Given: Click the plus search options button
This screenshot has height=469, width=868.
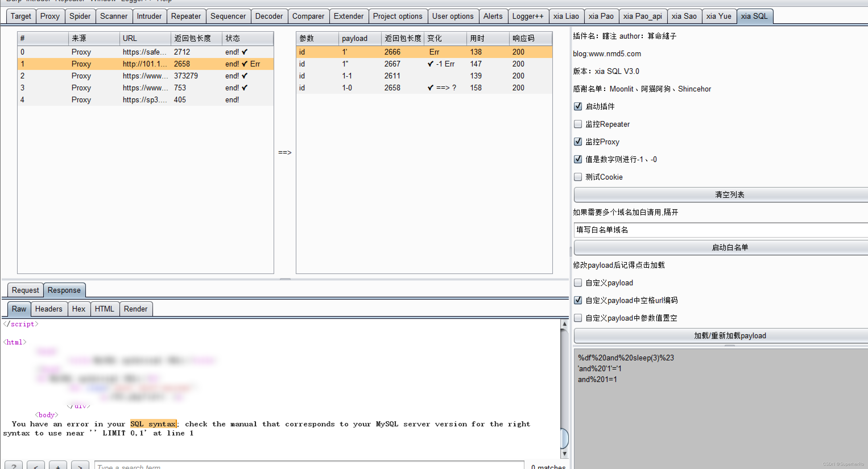Looking at the screenshot, I should coord(58,466).
